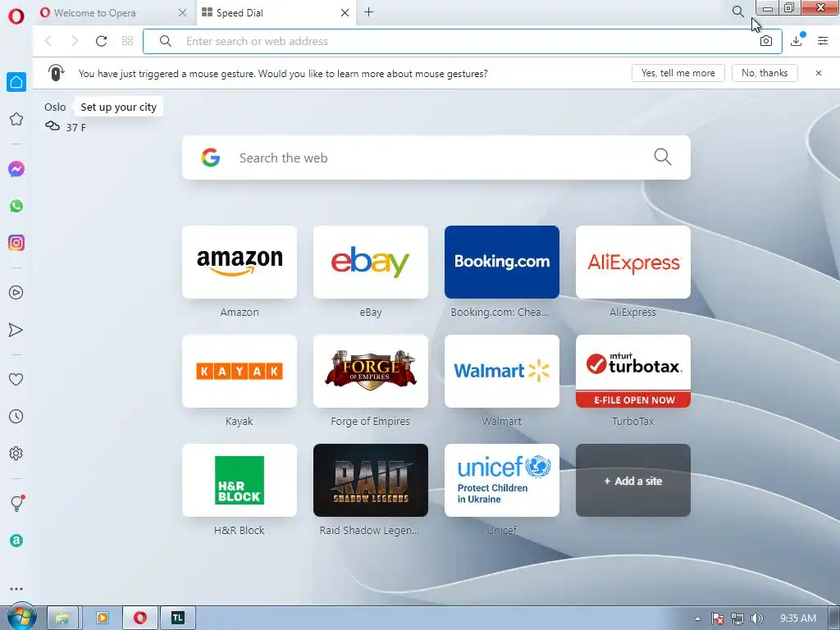Open the Player sidebar icon
This screenshot has height=630, width=840.
tap(16, 293)
